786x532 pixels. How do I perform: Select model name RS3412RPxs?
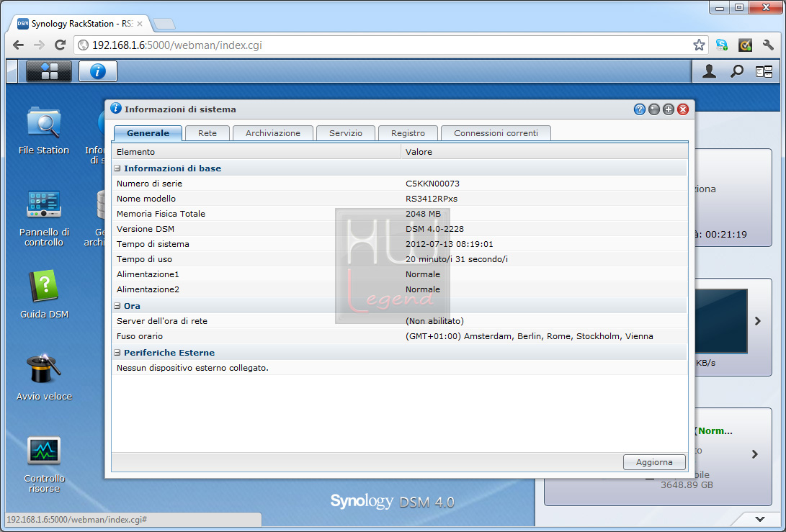pyautogui.click(x=432, y=199)
